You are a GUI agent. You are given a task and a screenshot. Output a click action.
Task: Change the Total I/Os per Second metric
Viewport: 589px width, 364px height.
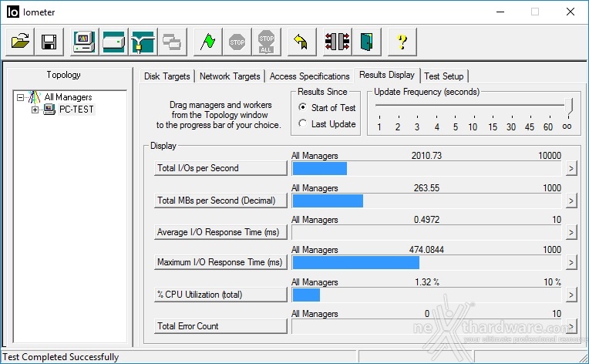click(x=220, y=168)
